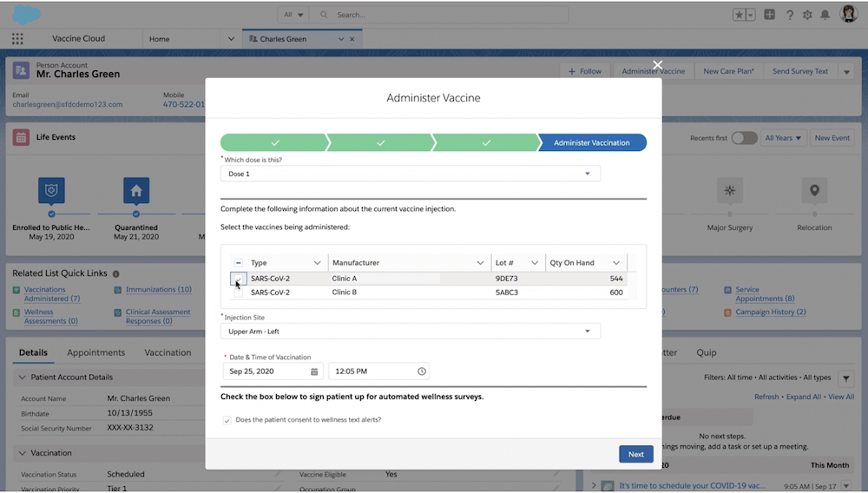Click the help question mark icon
868x493 pixels.
790,15
